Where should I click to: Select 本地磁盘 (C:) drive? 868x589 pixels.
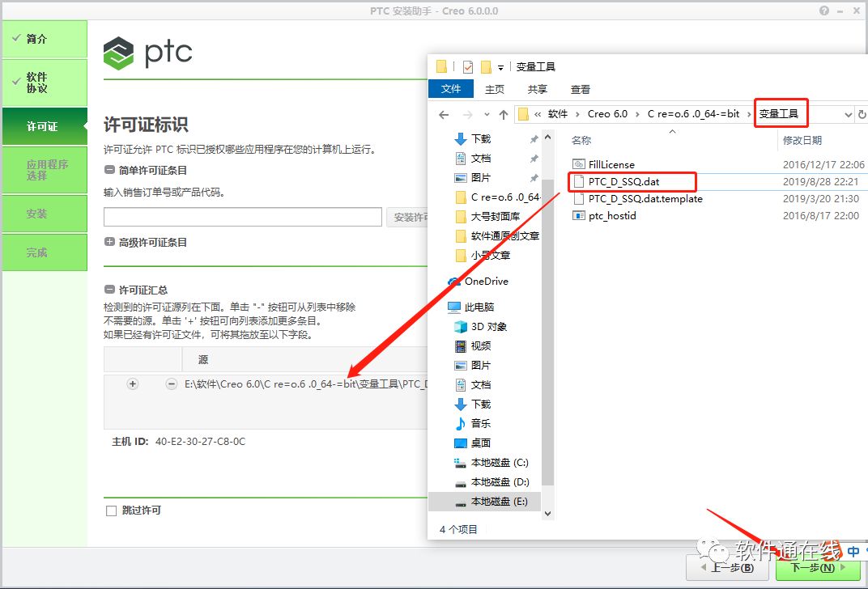pos(491,462)
